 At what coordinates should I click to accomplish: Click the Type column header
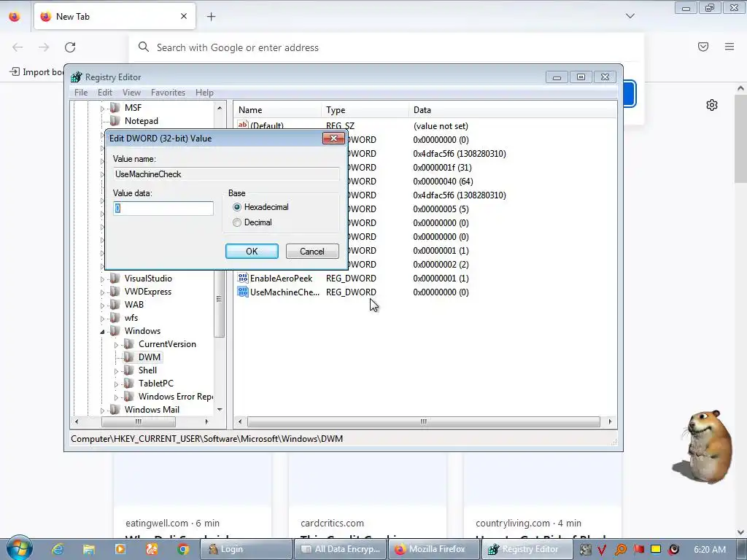[365, 110]
